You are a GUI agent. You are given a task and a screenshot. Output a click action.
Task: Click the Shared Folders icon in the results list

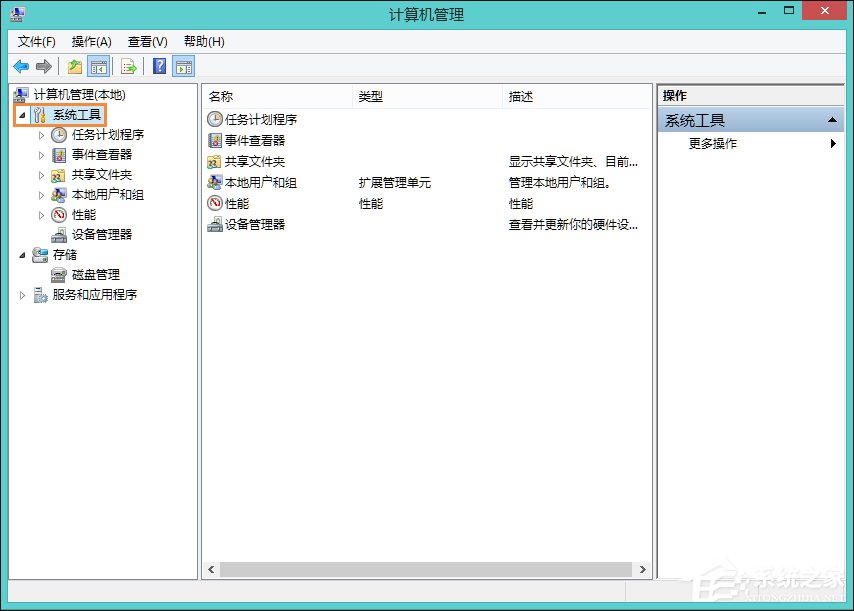254,160
